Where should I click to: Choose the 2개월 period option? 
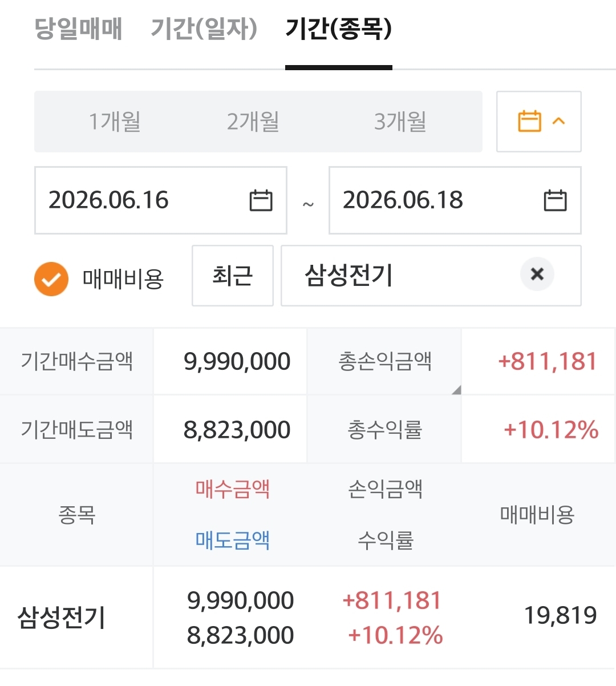[x=253, y=122]
